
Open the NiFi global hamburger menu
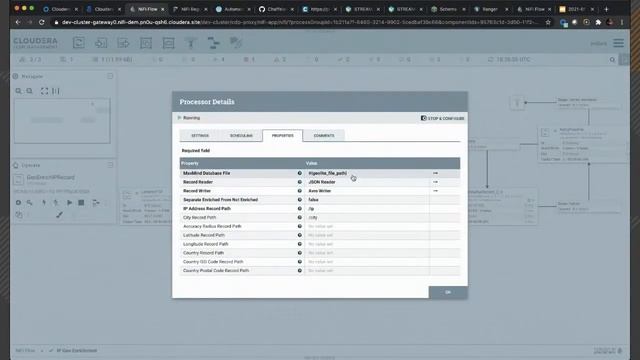(618, 43)
